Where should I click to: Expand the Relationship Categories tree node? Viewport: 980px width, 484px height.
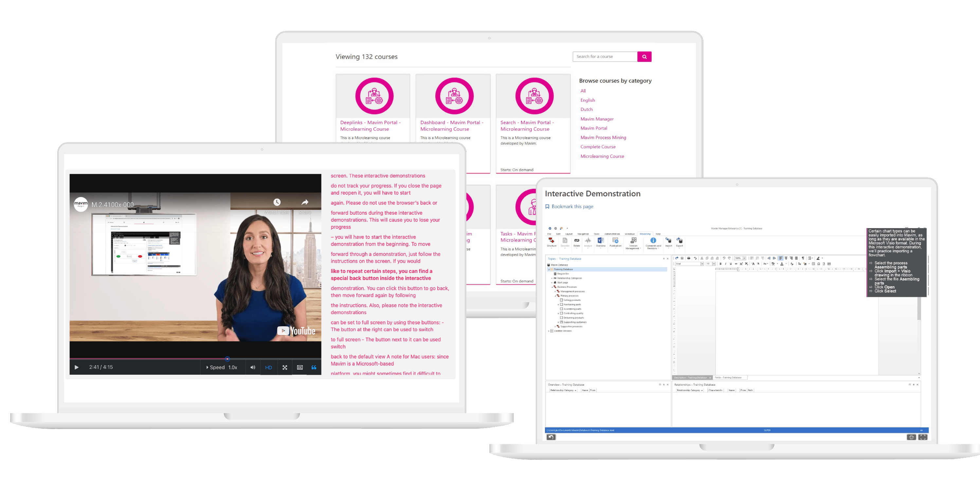tap(552, 278)
